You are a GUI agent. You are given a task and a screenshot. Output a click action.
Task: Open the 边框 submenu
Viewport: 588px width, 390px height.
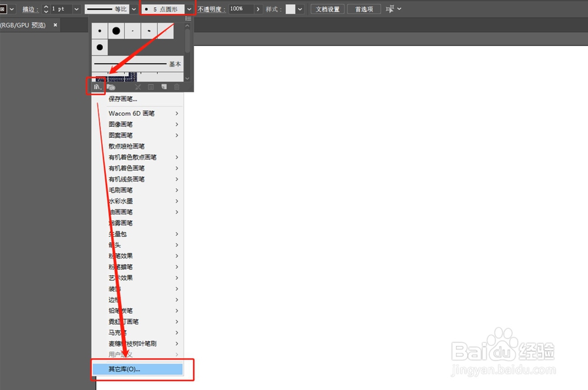138,300
